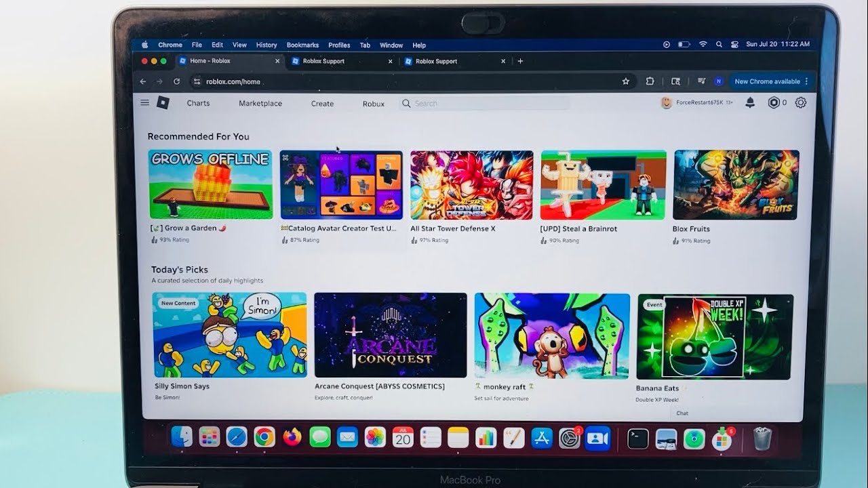Open the Chrome extensions puzzle icon
This screenshot has width=868, height=488.
click(650, 81)
